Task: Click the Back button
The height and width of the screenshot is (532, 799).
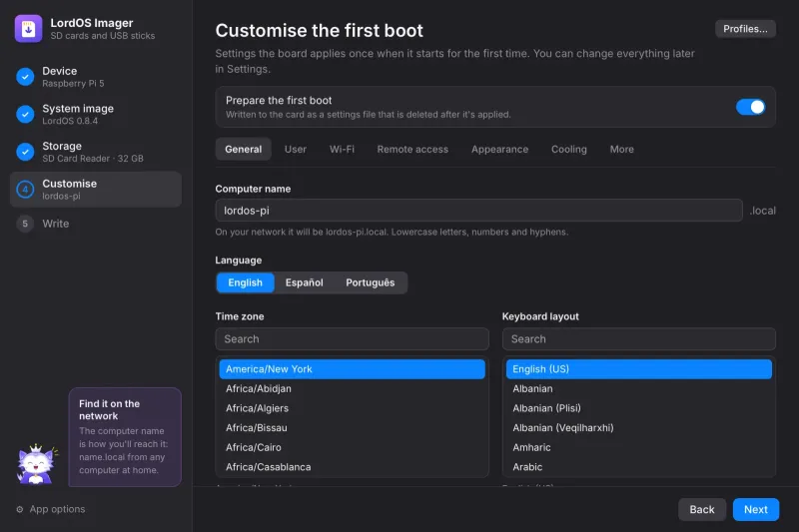Action: (702, 510)
